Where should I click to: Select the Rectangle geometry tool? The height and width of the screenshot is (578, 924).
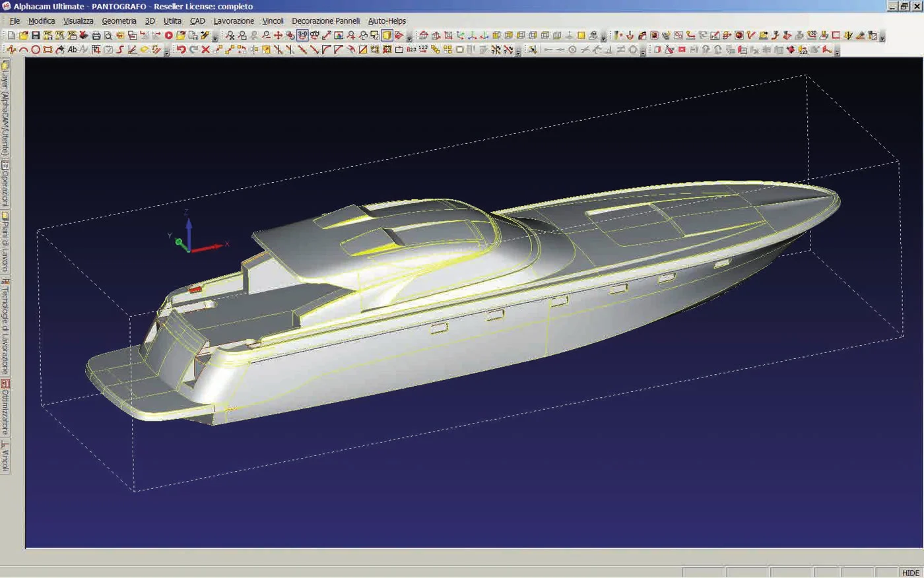coord(48,49)
